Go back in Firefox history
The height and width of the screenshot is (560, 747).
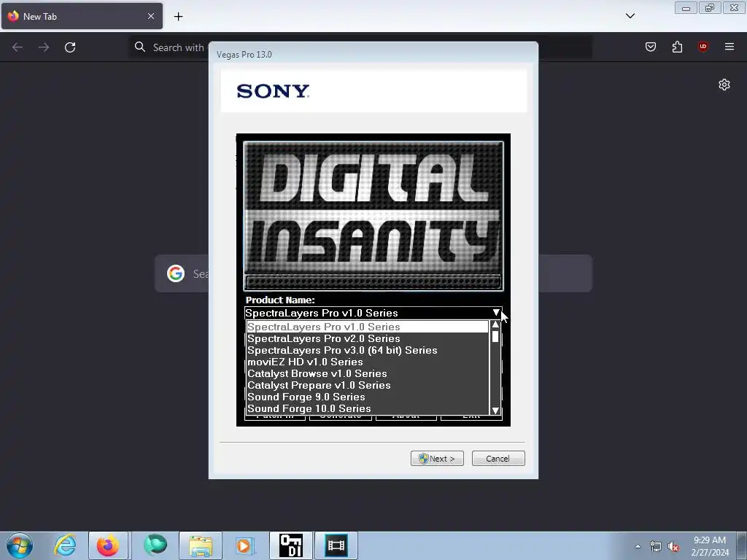(18, 47)
